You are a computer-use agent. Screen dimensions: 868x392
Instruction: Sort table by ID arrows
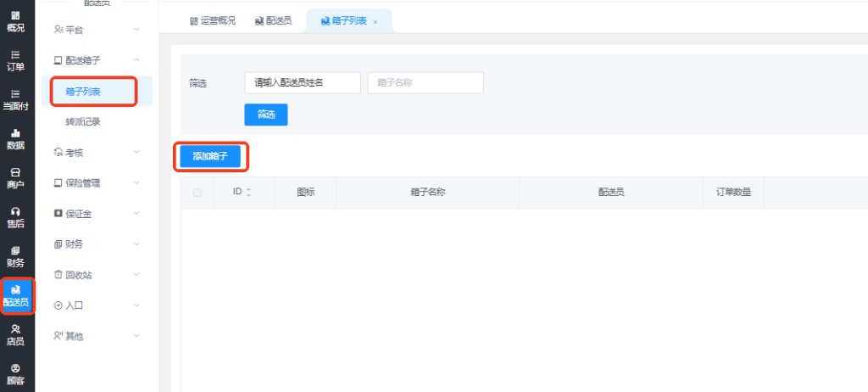[x=248, y=193]
